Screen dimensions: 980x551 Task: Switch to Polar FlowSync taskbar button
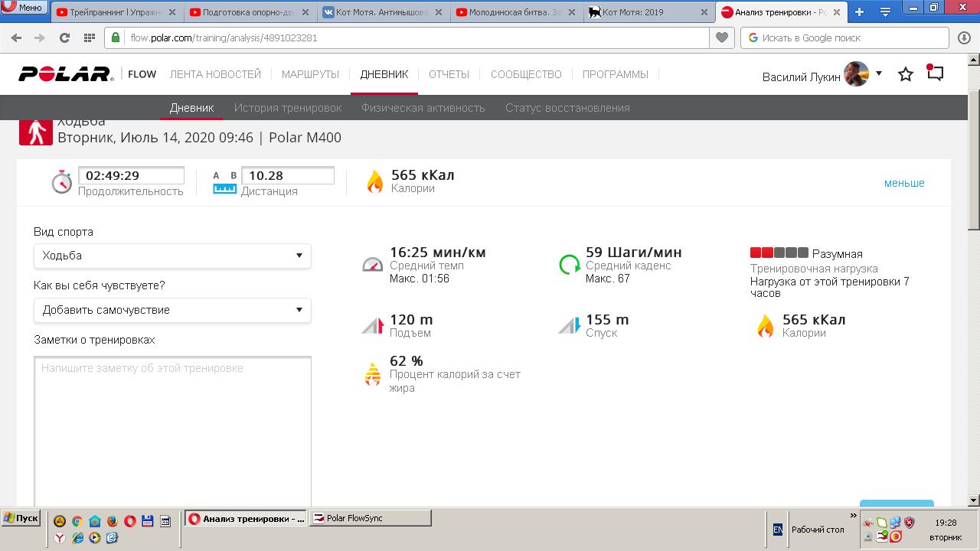point(370,518)
